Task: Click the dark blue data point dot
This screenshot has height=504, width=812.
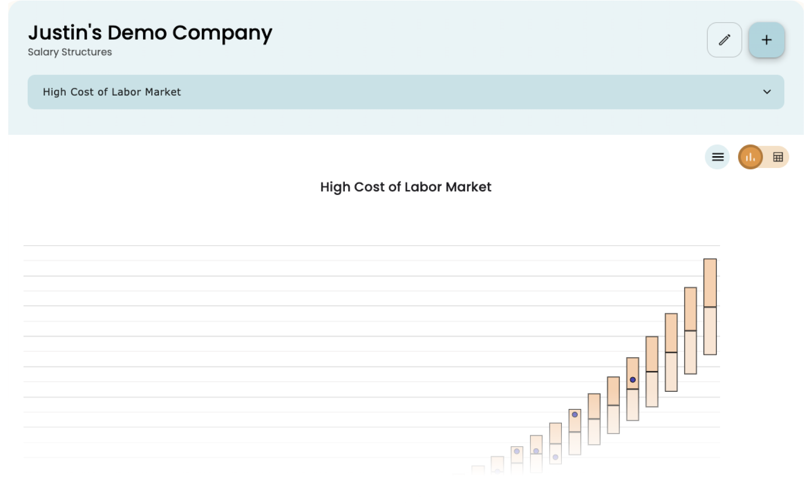Action: pos(633,380)
